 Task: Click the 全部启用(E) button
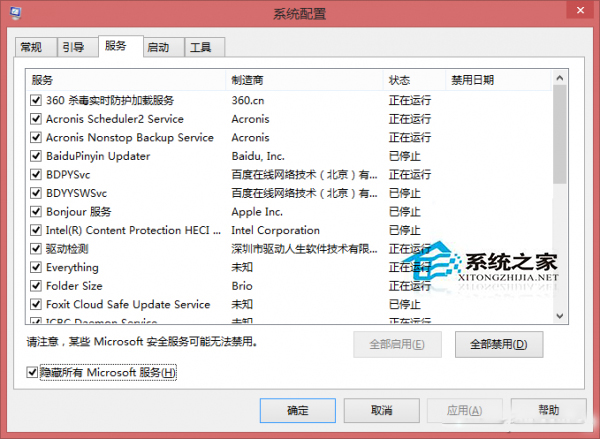[x=397, y=344]
